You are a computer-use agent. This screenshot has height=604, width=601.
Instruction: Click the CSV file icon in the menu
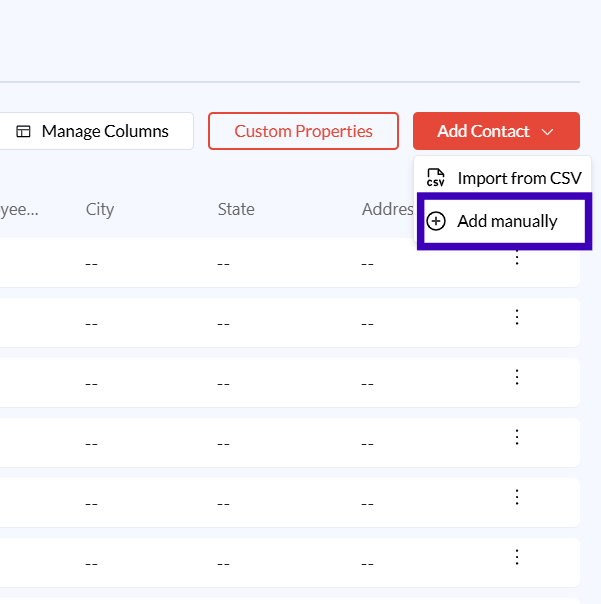click(x=436, y=178)
